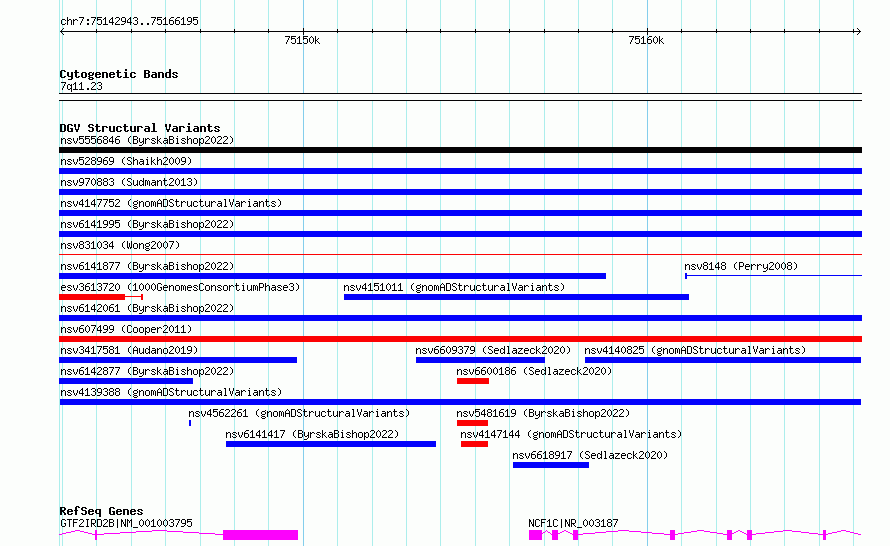890x546 pixels.
Task: Click the first magenta NCF1C exon block
Action: coord(535,535)
